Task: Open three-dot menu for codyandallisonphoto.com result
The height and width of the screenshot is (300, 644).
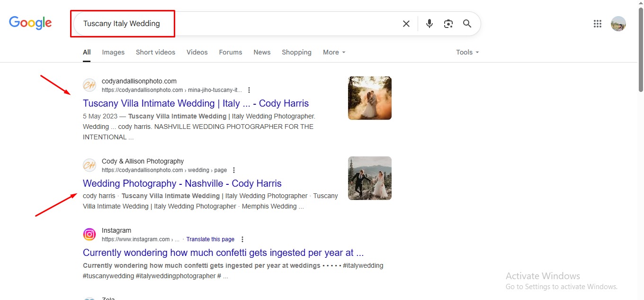Action: click(249, 90)
